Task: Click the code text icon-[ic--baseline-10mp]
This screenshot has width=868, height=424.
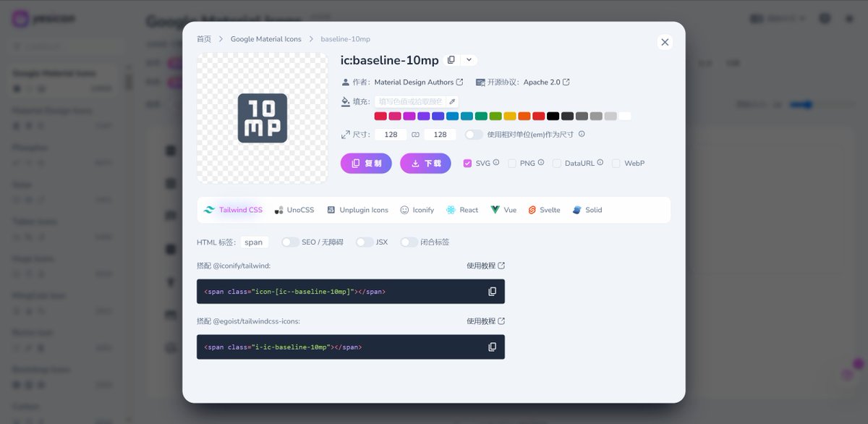Action: tap(302, 292)
